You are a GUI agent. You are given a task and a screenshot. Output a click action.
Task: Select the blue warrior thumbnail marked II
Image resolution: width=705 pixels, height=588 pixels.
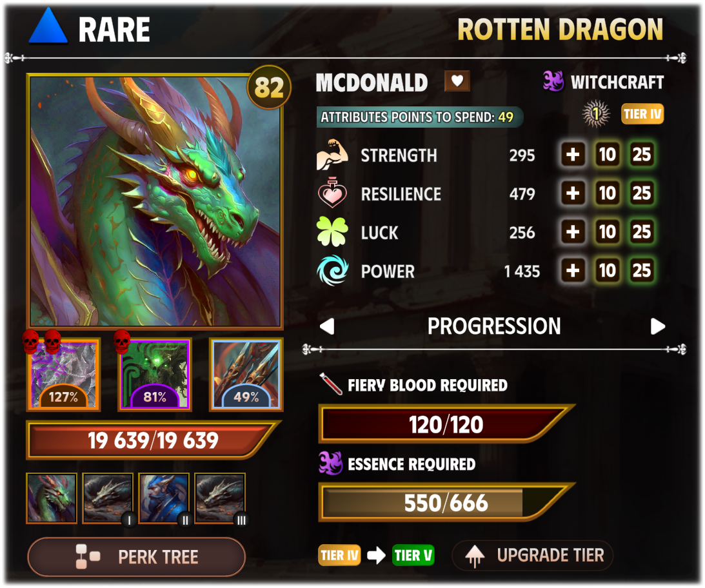tap(164, 498)
